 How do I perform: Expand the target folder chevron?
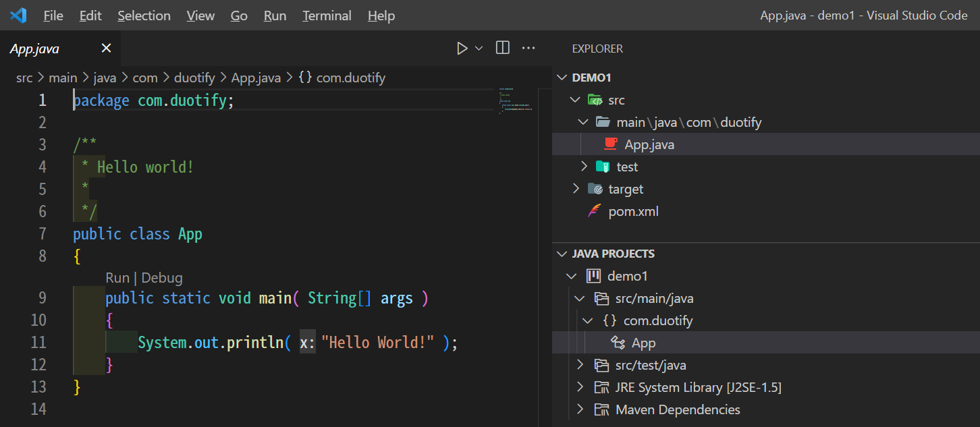[576, 189]
